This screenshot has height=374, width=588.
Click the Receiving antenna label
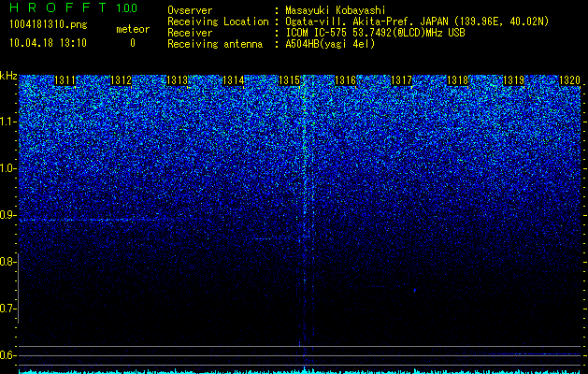(x=215, y=44)
